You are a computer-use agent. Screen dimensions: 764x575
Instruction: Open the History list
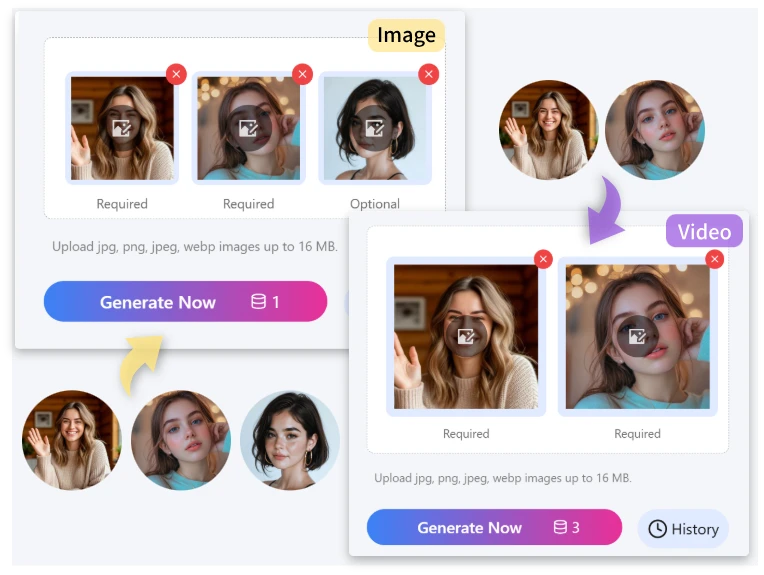click(x=683, y=529)
